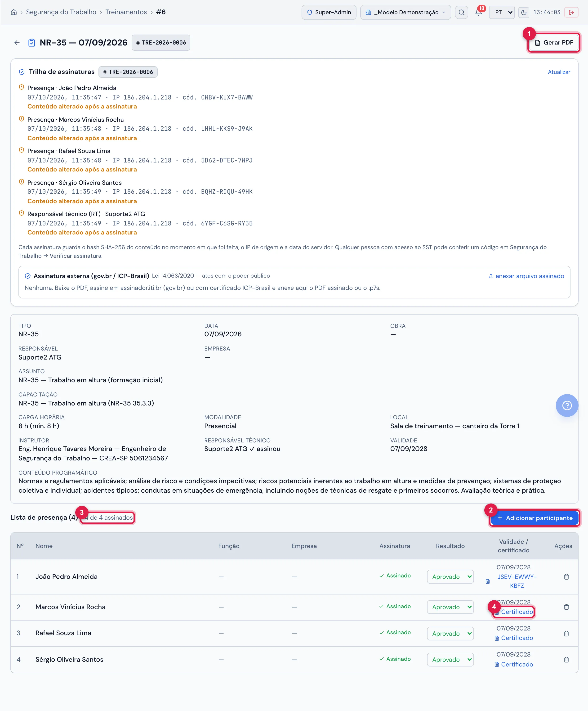The image size is (588, 711).
Task: Toggle dark mode moon icon
Action: (x=524, y=13)
